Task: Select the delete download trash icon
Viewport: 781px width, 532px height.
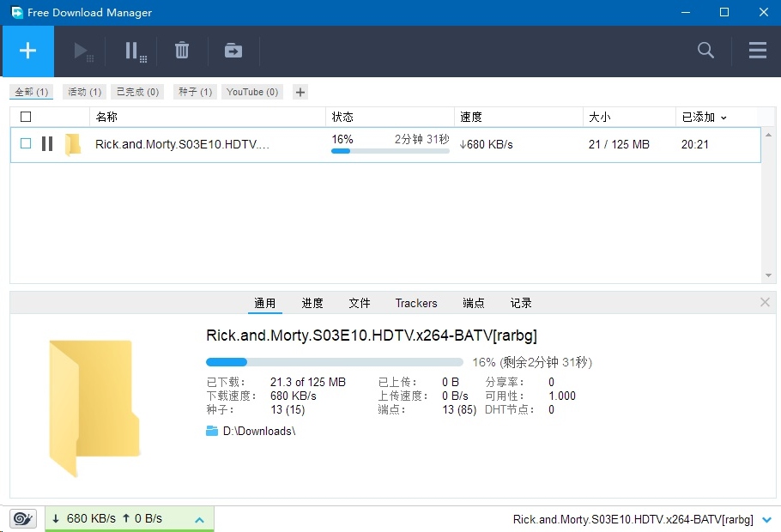Action: pyautogui.click(x=182, y=51)
